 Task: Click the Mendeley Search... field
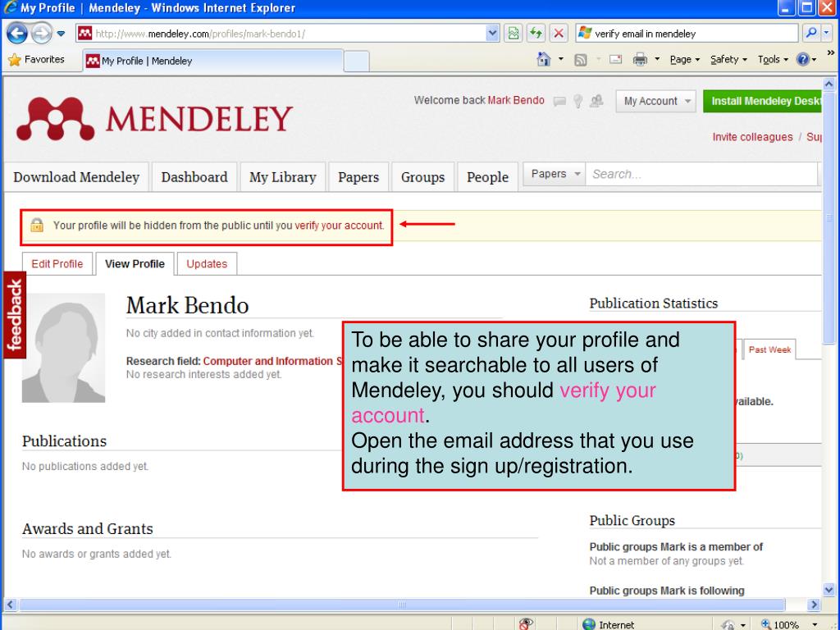702,174
